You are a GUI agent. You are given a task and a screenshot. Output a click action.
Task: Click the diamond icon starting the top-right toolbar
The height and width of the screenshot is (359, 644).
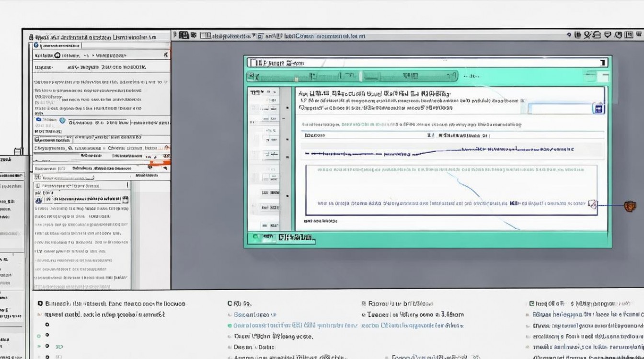[x=569, y=35]
